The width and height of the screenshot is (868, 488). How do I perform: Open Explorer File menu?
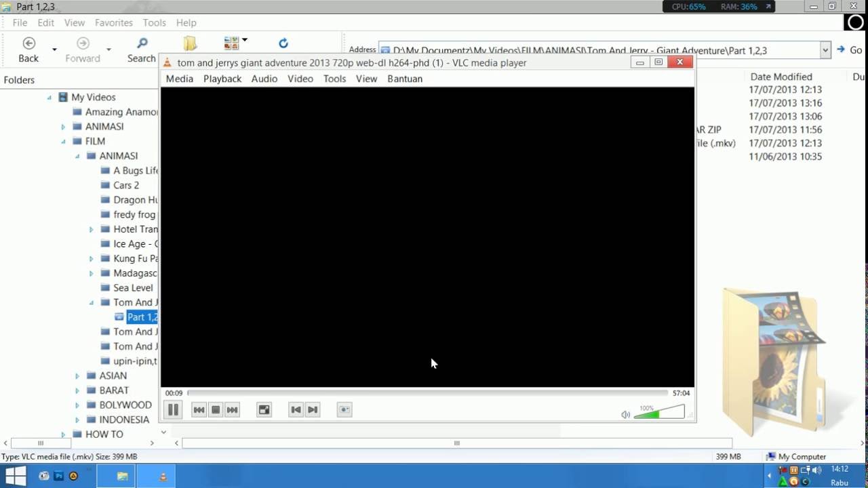point(20,22)
